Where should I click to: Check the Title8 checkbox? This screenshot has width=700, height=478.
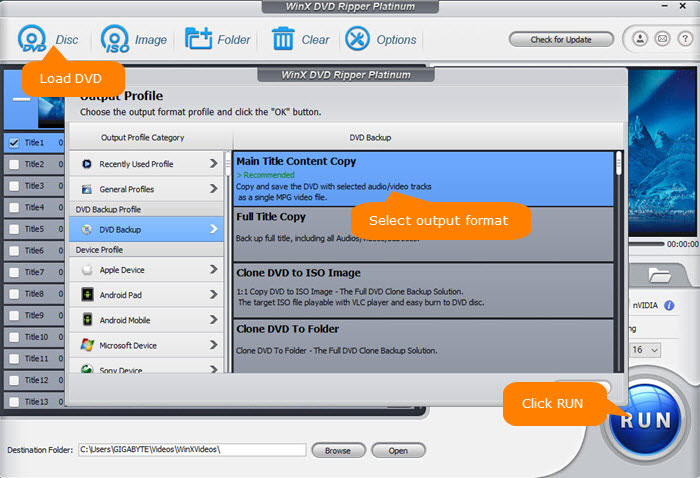tap(14, 294)
